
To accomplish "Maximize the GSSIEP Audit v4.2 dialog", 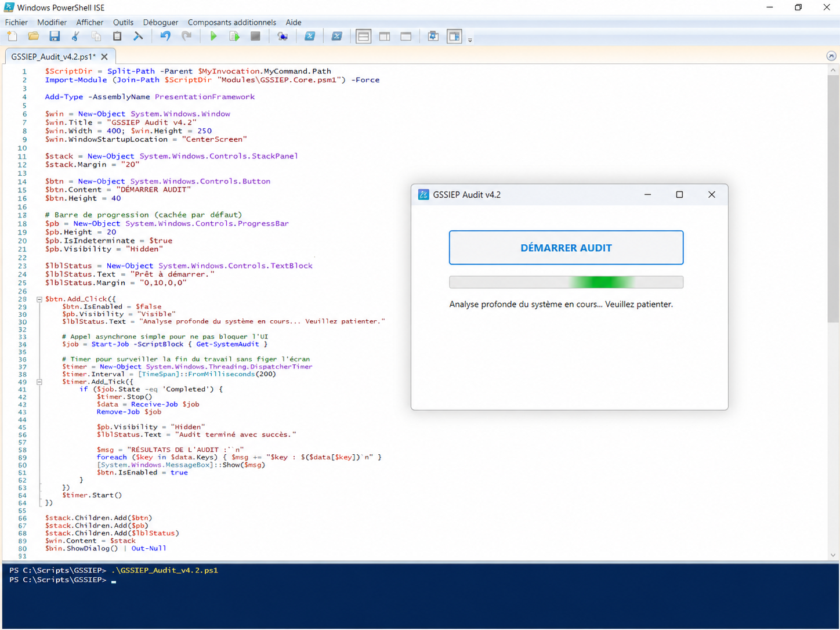I will tap(679, 194).
